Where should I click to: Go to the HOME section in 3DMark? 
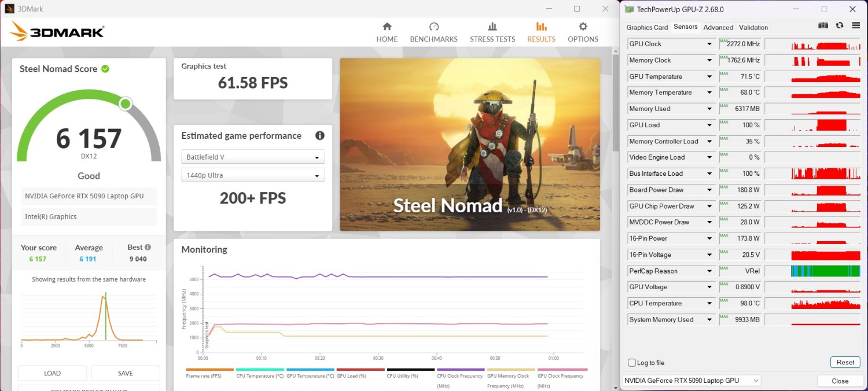(x=387, y=32)
